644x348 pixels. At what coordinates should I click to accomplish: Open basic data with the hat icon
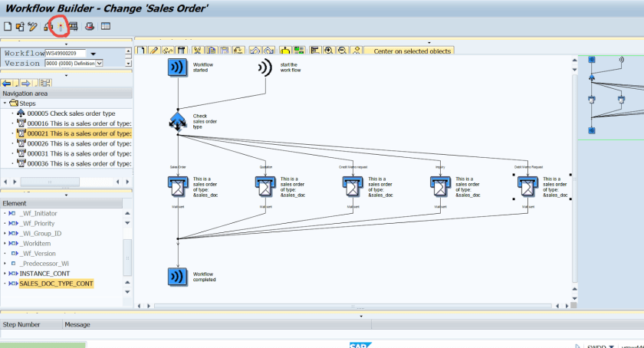[90, 27]
